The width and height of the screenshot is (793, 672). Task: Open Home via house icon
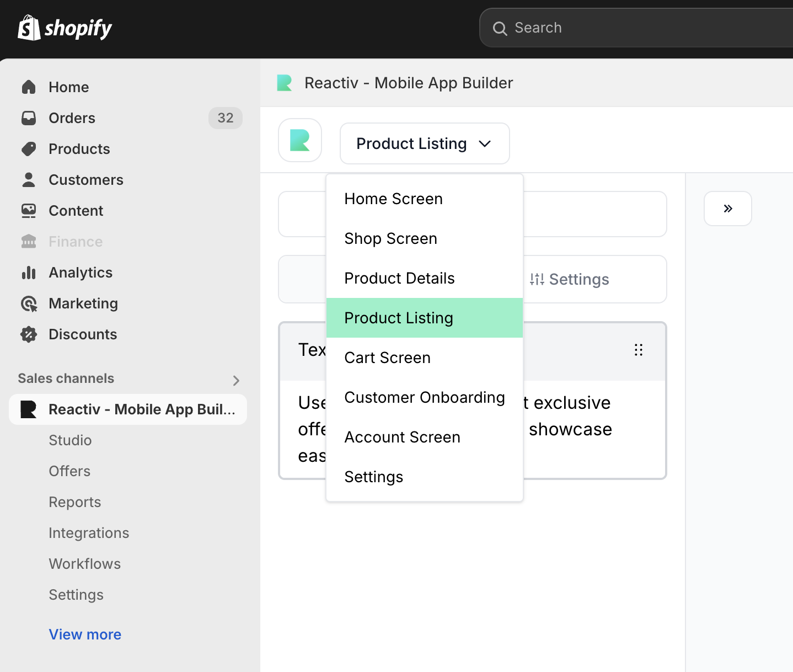coord(29,87)
